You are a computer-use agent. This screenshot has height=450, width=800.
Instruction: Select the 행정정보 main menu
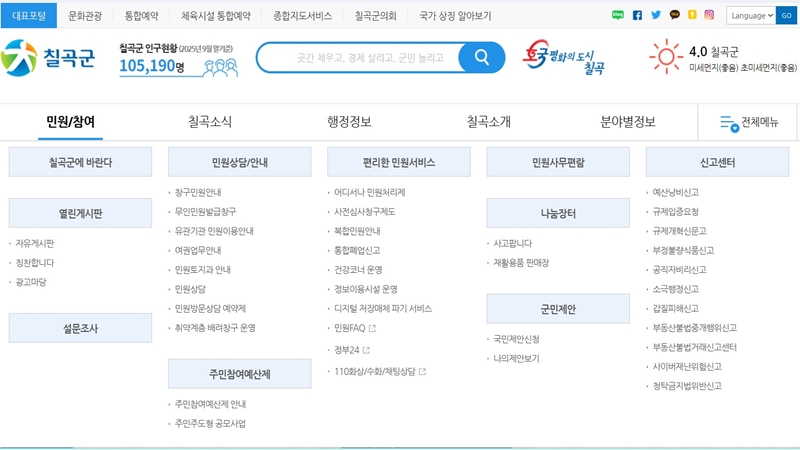[349, 122]
